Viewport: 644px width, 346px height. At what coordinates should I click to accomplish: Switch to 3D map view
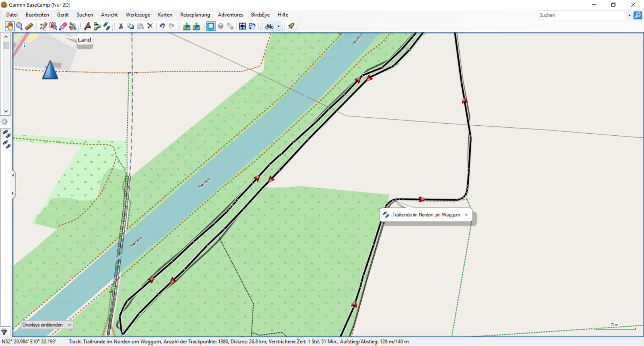click(221, 26)
